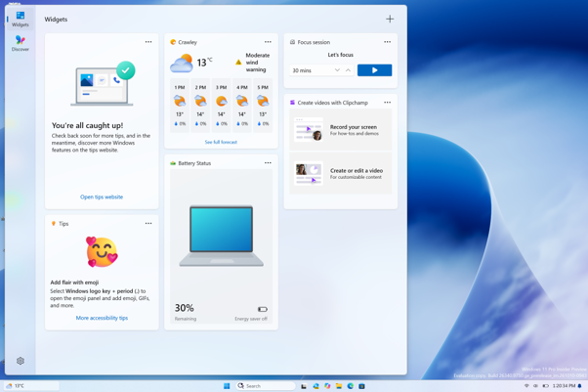Screen dimensions: 588x392
Task: Click Record your screen thumbnail image
Action: tap(309, 130)
